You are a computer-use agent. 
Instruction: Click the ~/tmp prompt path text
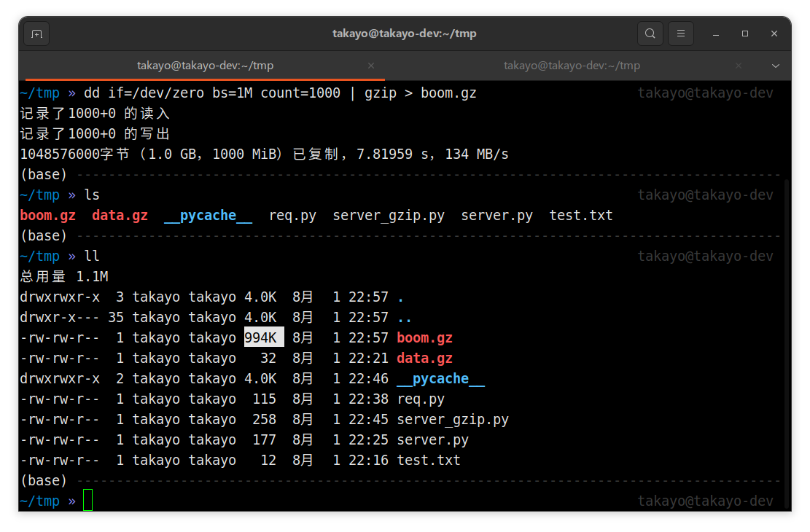click(x=39, y=501)
